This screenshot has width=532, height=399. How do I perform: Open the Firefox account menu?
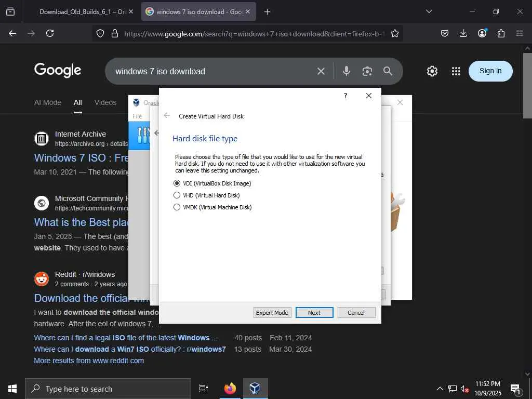(482, 33)
